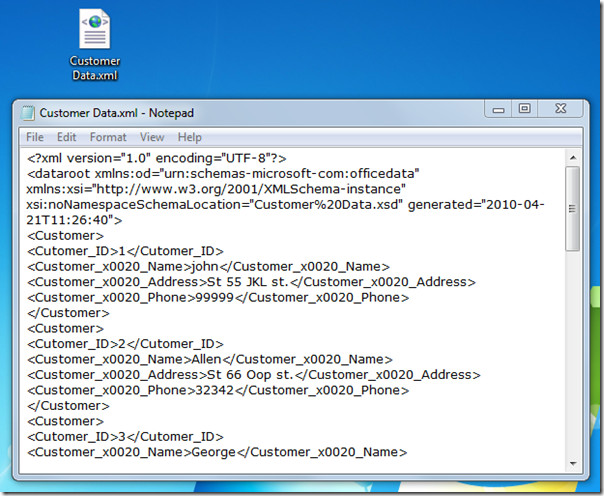Click the xsi:noNamespaceSchemaLocation line
Image resolution: width=604 pixels, height=496 pixels.
[x=285, y=204]
